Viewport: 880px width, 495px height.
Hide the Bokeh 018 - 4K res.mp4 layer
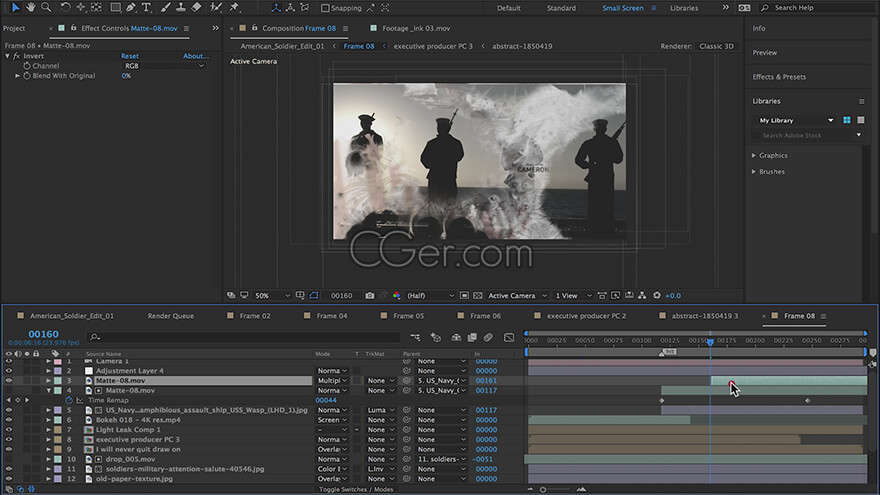click(8, 420)
